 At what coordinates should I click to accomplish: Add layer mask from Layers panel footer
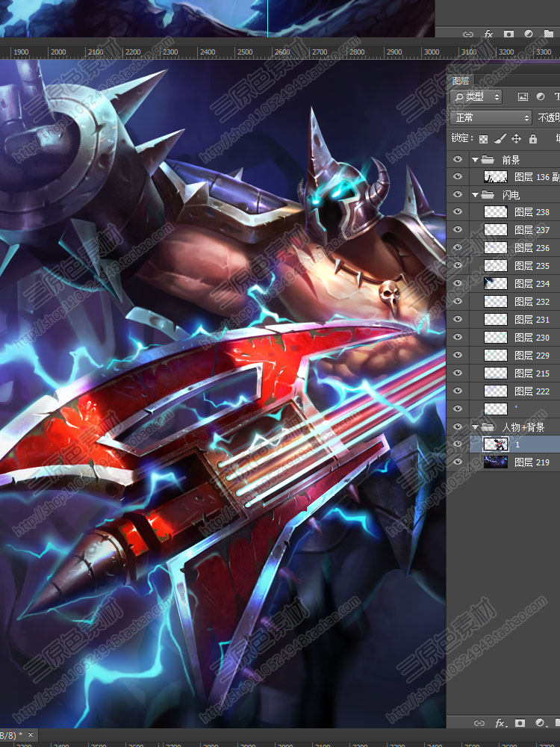[520, 722]
